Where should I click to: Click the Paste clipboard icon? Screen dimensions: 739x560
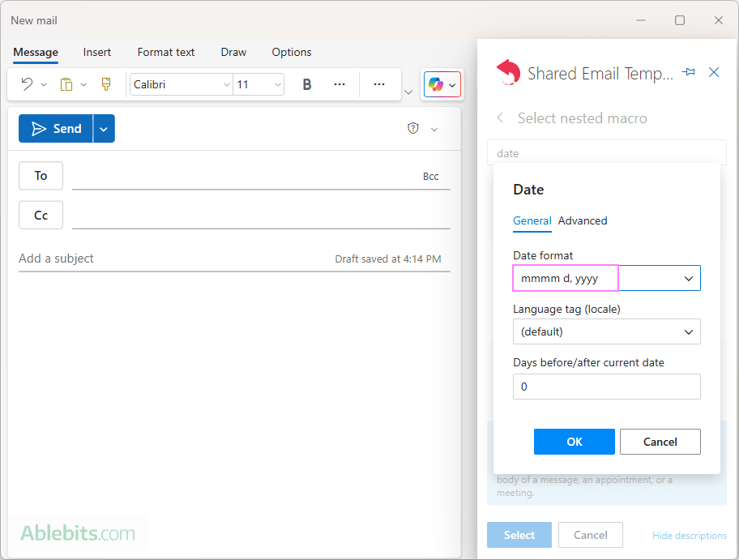(x=66, y=84)
